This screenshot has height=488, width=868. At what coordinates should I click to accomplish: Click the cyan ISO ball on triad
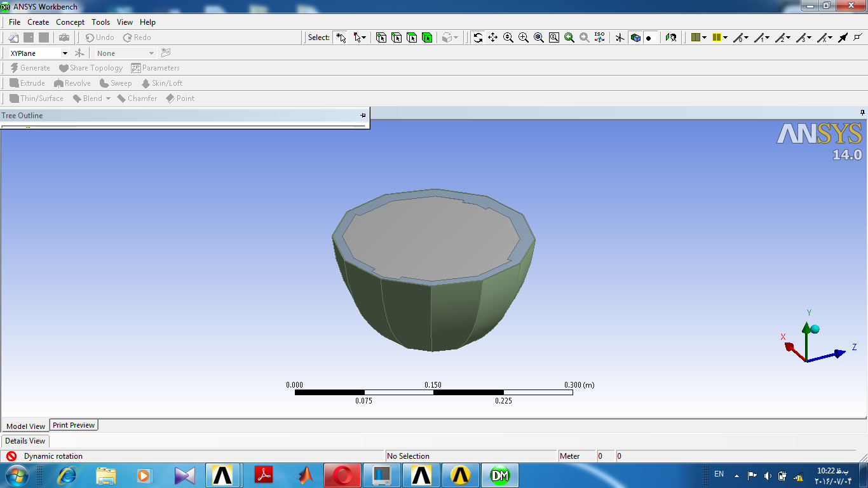(815, 329)
